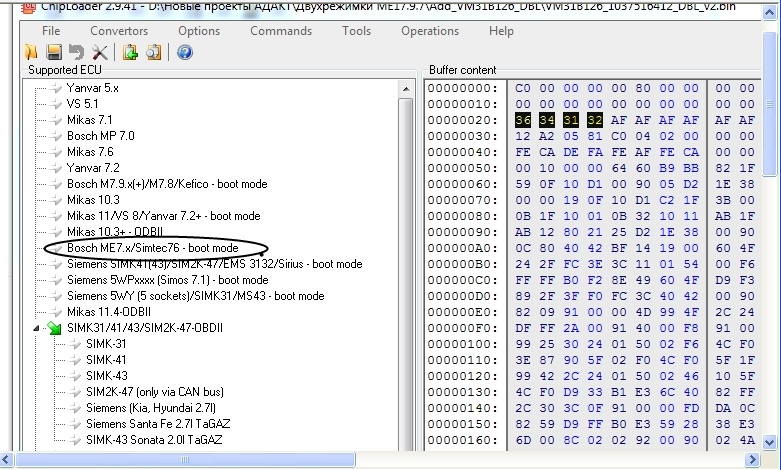Open the File menu
Image resolution: width=781 pixels, height=470 pixels.
click(x=51, y=31)
